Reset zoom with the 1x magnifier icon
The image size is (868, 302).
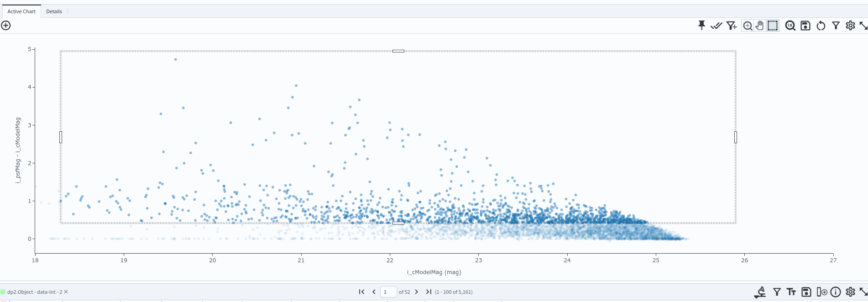pos(790,26)
